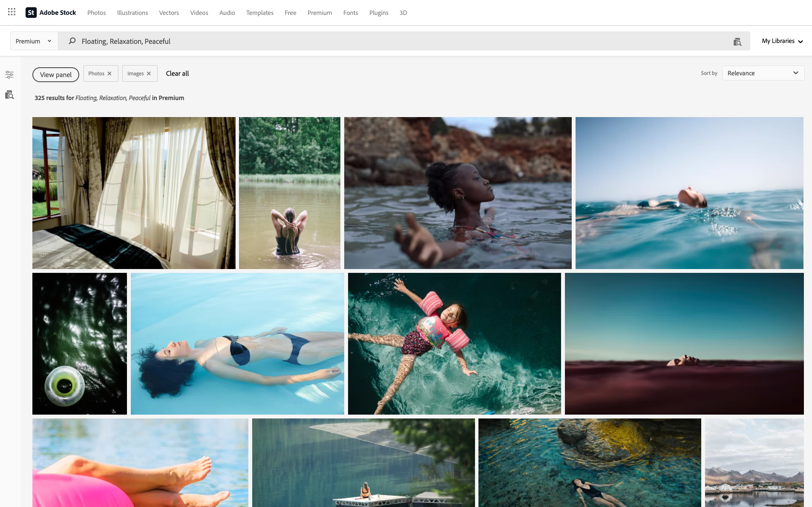Click the Clear all filters link
Screen dimensions: 812x507
177,74
